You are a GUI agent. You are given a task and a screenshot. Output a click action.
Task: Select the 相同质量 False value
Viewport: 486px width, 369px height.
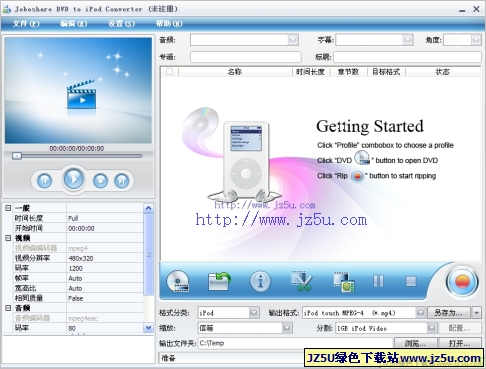(x=105, y=298)
